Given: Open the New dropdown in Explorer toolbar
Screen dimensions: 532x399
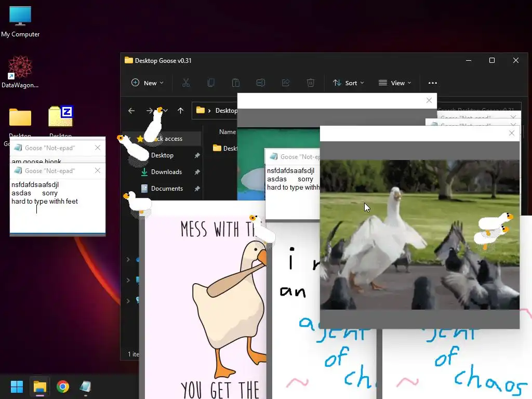Looking at the screenshot, I should (x=148, y=83).
